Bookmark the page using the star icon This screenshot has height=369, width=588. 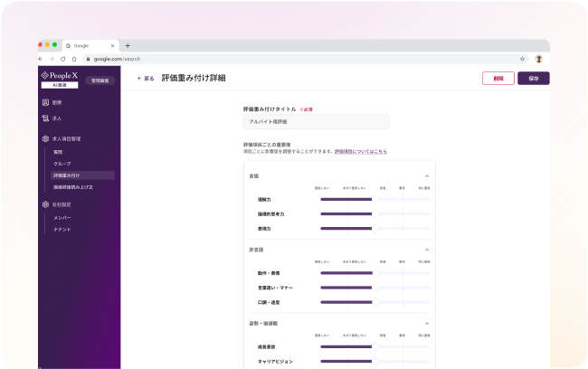(x=523, y=59)
